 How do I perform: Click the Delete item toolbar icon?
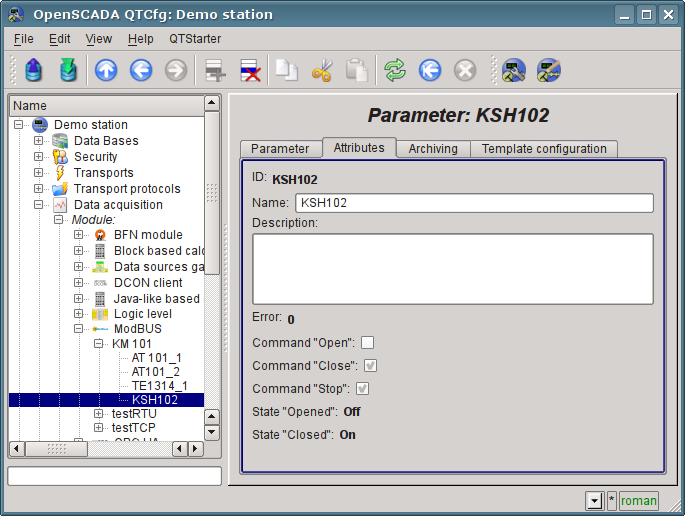[249, 70]
